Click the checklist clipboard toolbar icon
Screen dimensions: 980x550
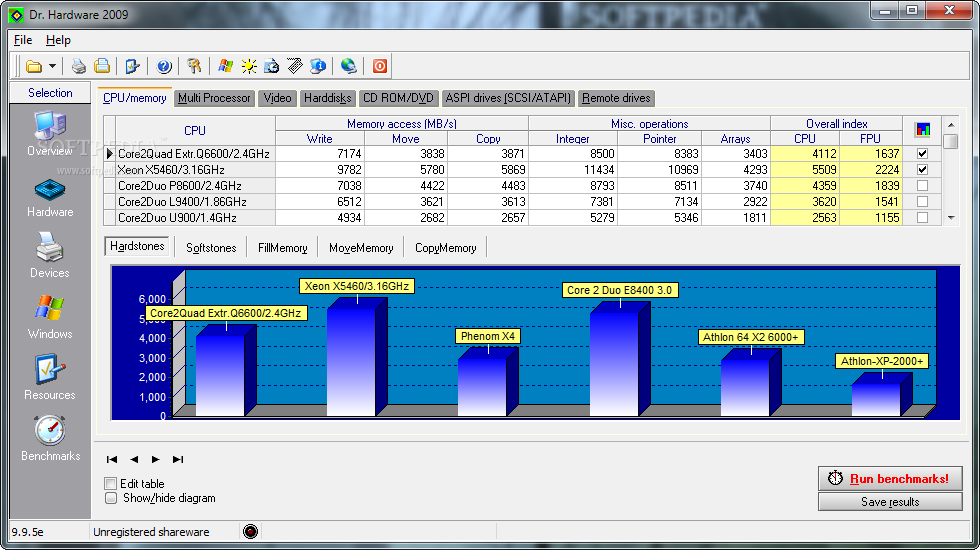[x=132, y=66]
